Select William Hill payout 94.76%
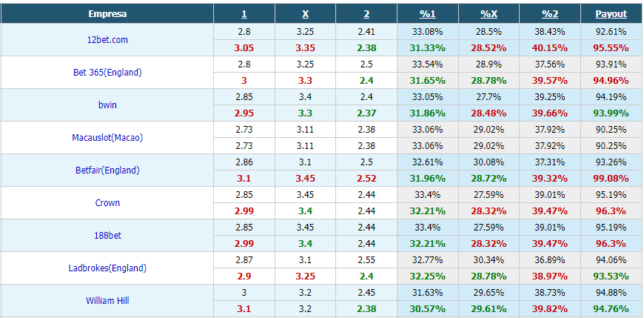Image resolution: width=644 pixels, height=318 pixels. (611, 309)
